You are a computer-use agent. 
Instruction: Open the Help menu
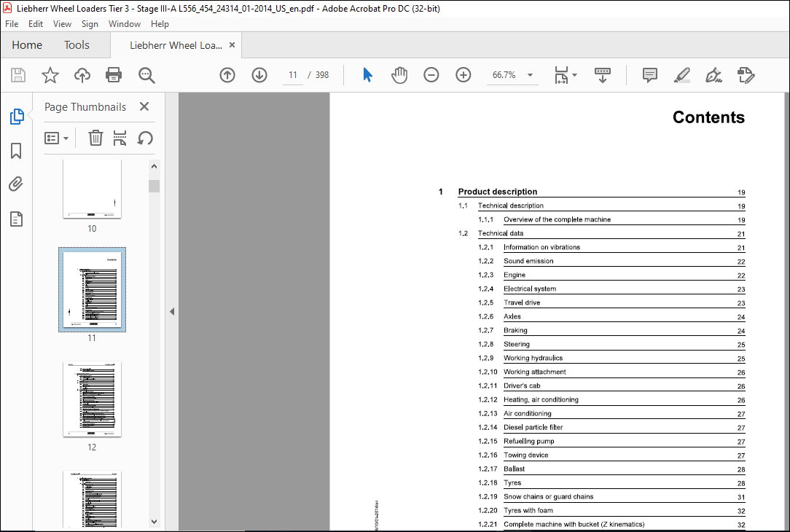(x=160, y=23)
